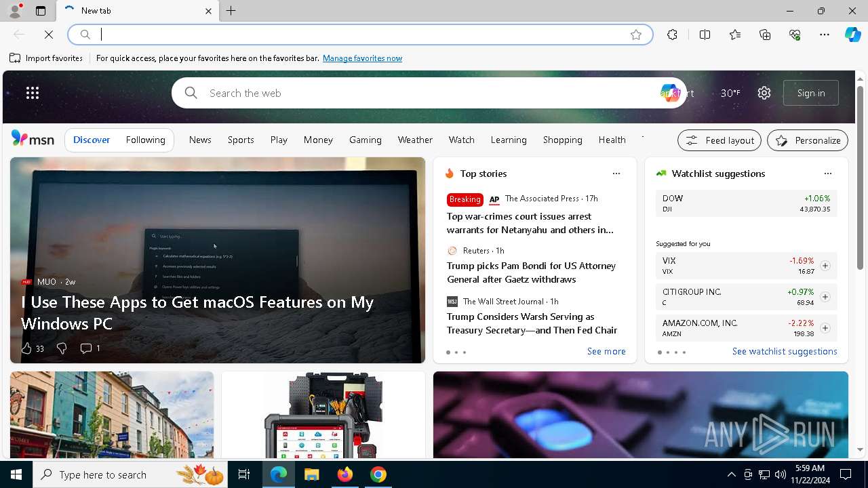Open the Extensions puzzle icon
This screenshot has height=488, width=868.
(x=672, y=35)
